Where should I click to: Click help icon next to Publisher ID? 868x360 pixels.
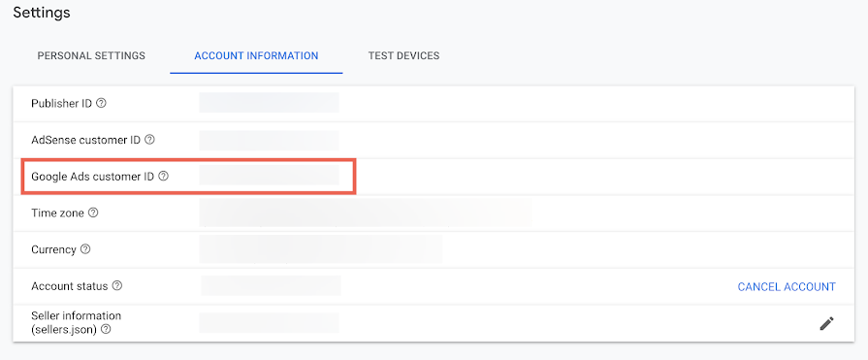pyautogui.click(x=101, y=103)
